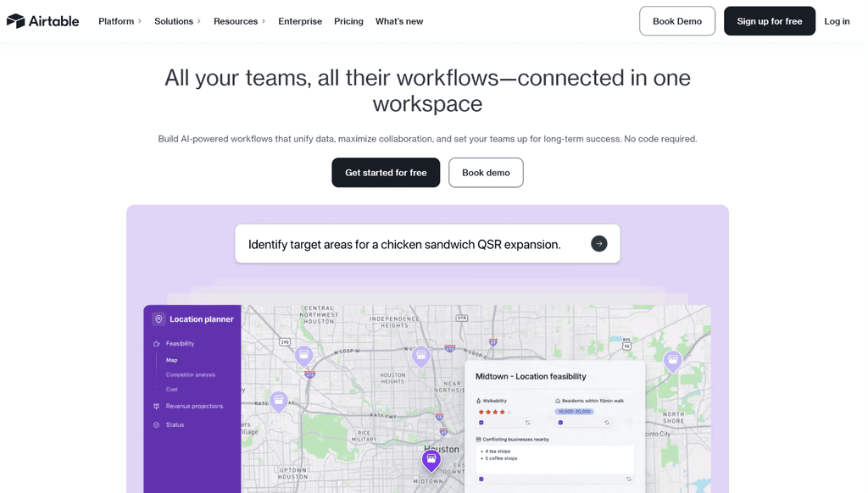Click the dark purple Midtown map pin
The width and height of the screenshot is (868, 493).
click(431, 461)
